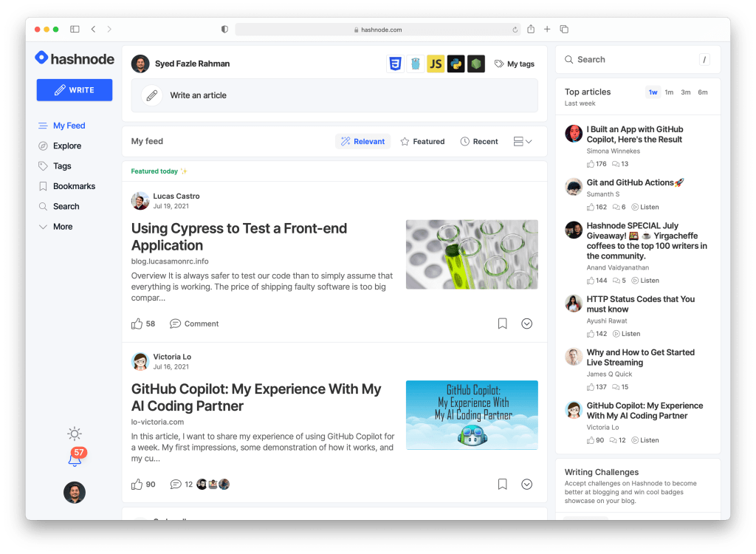756x554 pixels.
Task: Open the GitHub Copilot article thumbnail
Action: pyautogui.click(x=472, y=415)
